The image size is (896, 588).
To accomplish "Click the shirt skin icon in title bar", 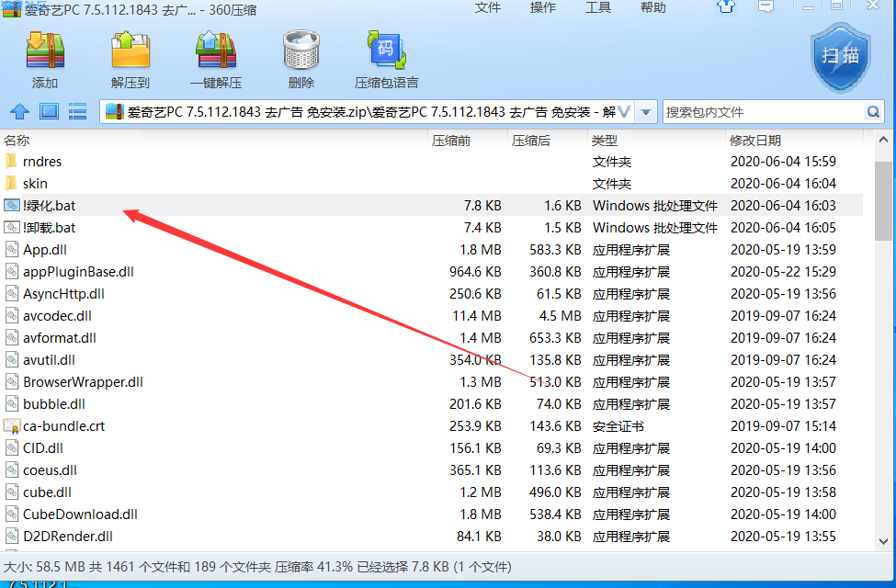I will 726,6.
